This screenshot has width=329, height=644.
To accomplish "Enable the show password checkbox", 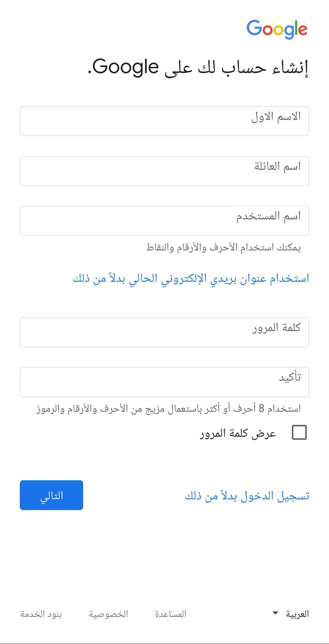I will click(x=299, y=432).
